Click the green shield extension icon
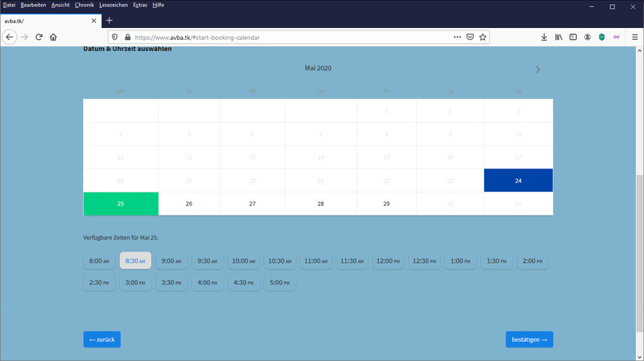 602,37
